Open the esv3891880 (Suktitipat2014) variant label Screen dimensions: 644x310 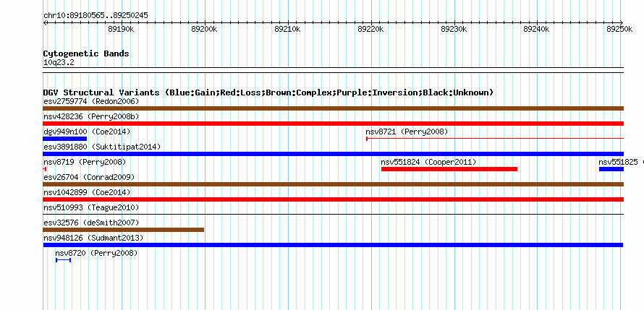(102, 147)
